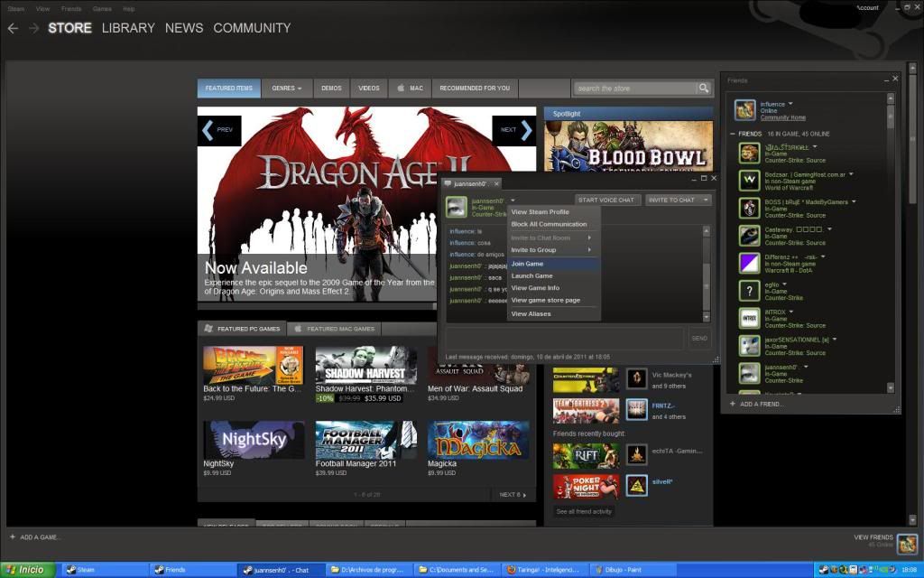
Task: Open the Videos store tab
Action: 369,88
